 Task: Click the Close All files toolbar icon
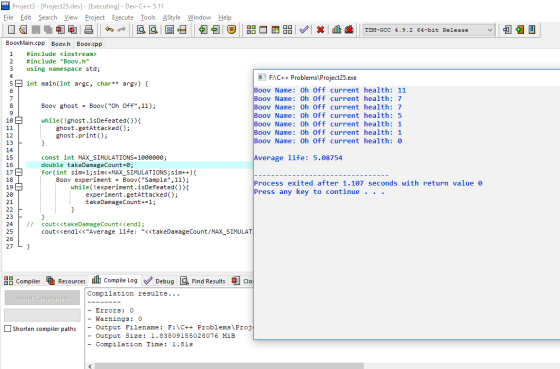72,30
